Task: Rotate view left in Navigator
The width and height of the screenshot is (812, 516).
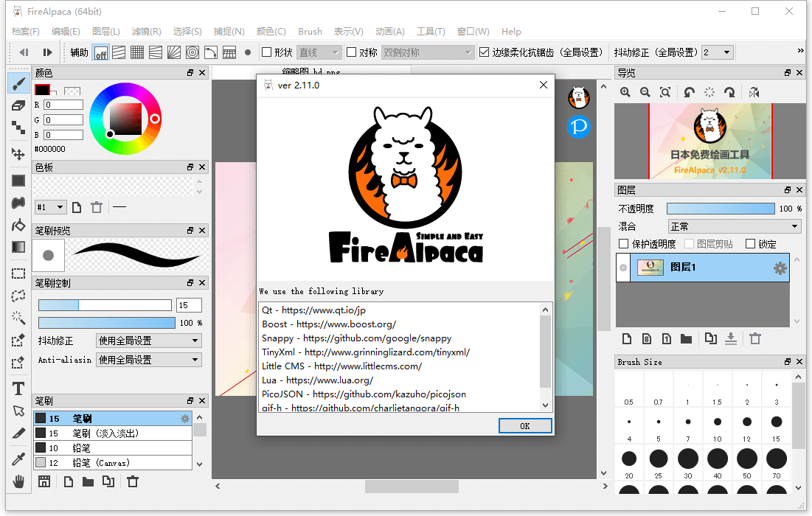Action: coord(689,92)
